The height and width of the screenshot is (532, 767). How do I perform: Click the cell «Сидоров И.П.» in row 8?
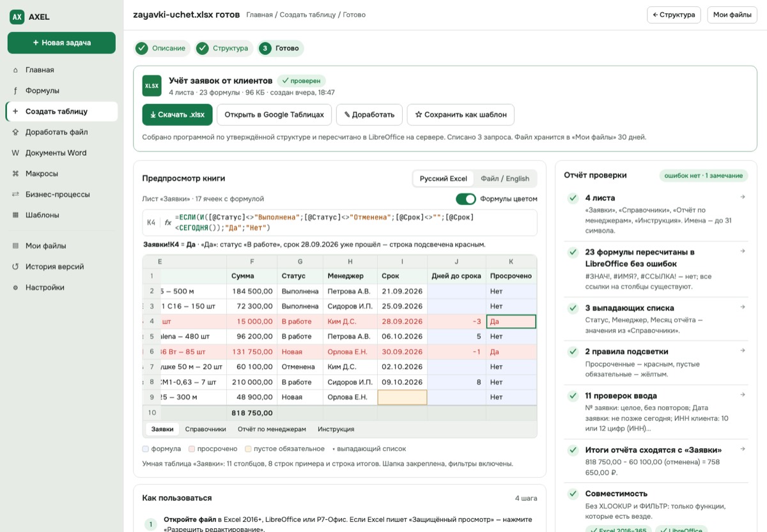tap(350, 382)
